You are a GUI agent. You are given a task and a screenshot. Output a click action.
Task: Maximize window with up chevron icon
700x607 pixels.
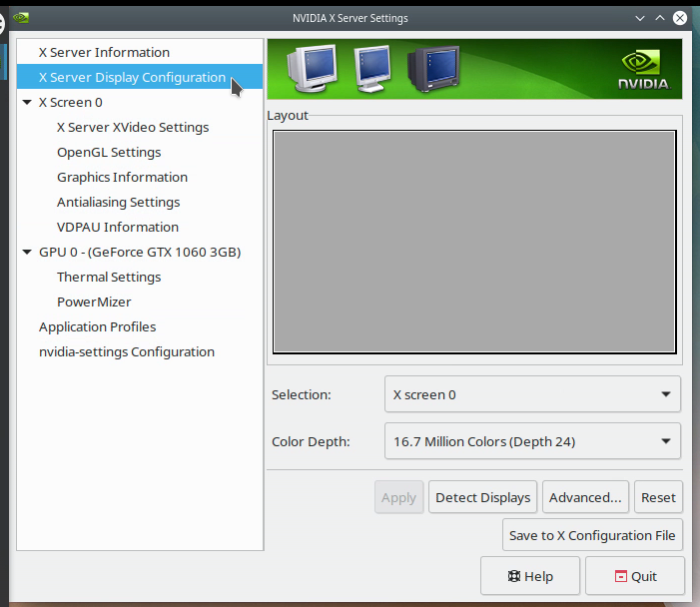click(660, 18)
